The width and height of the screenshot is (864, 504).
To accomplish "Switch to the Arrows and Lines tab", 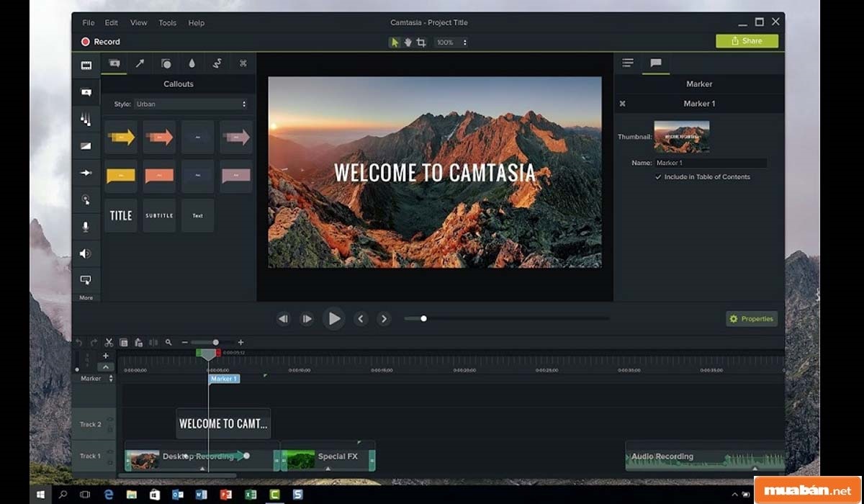I will pyautogui.click(x=140, y=63).
